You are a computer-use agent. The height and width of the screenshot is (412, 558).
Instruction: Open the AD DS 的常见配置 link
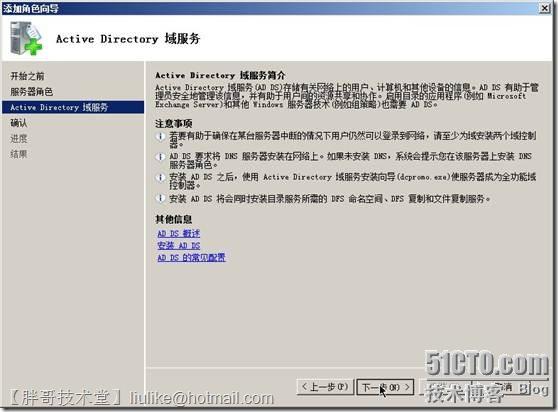(x=191, y=258)
